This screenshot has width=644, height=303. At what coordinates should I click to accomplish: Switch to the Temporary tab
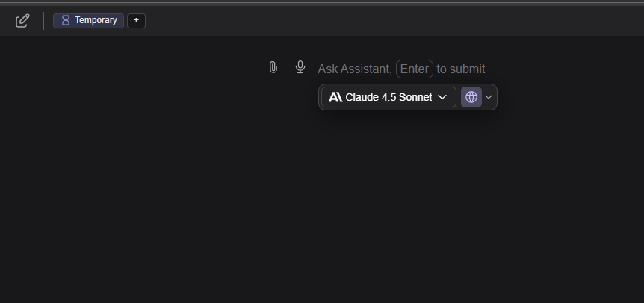coord(88,20)
